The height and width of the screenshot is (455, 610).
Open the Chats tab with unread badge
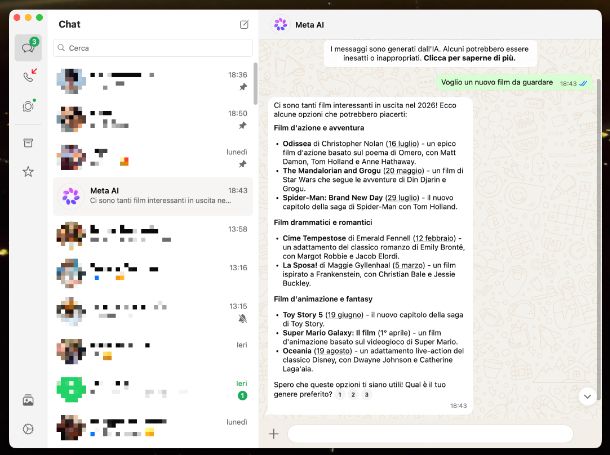click(28, 47)
